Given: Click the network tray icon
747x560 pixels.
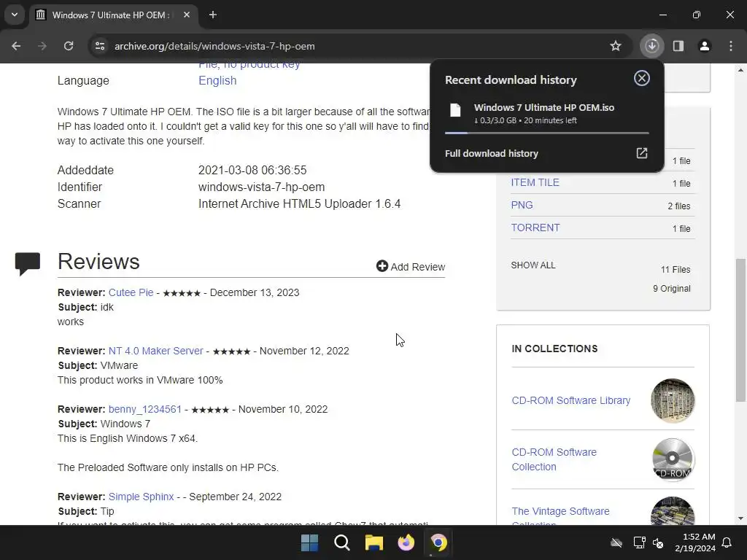Looking at the screenshot, I should pos(639,542).
